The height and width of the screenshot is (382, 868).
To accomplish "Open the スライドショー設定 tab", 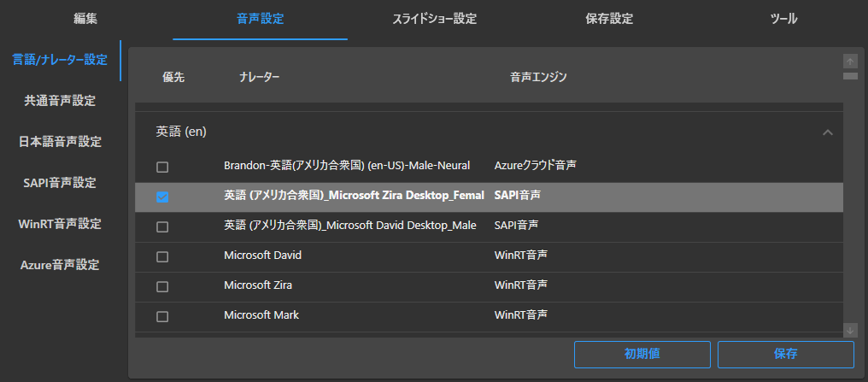I will pos(434,19).
